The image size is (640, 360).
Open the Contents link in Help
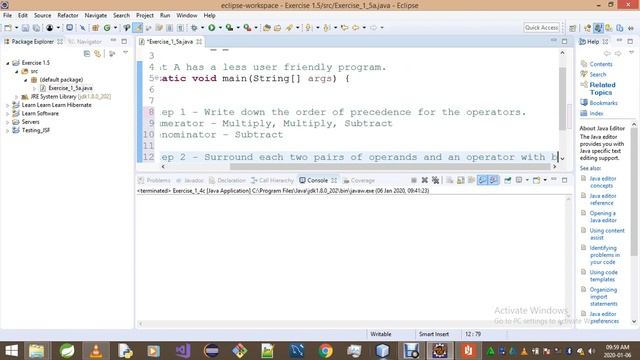click(600, 64)
